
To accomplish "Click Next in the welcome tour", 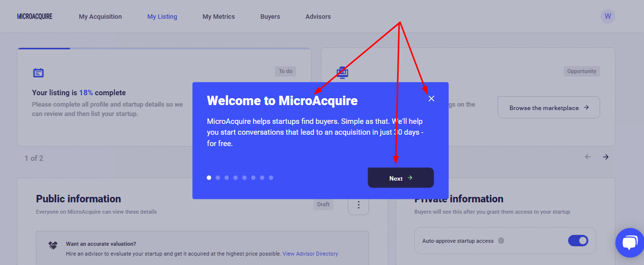I will pos(401,178).
